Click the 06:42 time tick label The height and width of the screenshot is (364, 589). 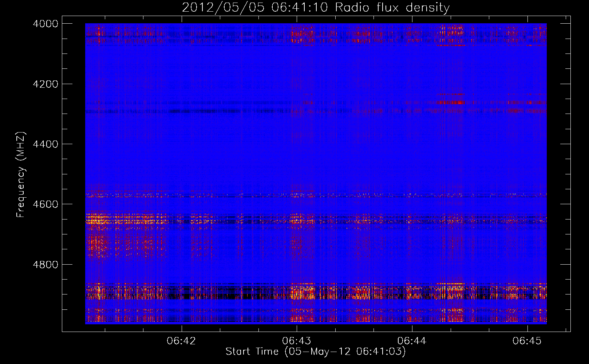[x=181, y=341]
